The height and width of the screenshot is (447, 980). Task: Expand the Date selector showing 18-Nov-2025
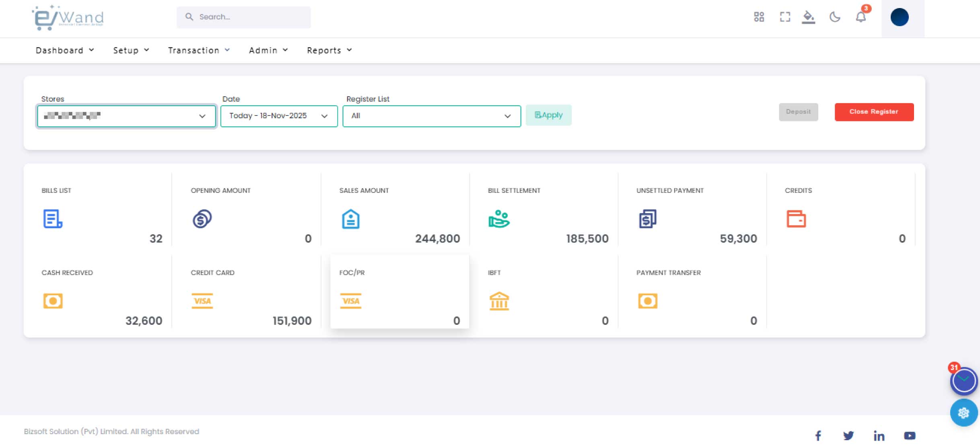(278, 116)
